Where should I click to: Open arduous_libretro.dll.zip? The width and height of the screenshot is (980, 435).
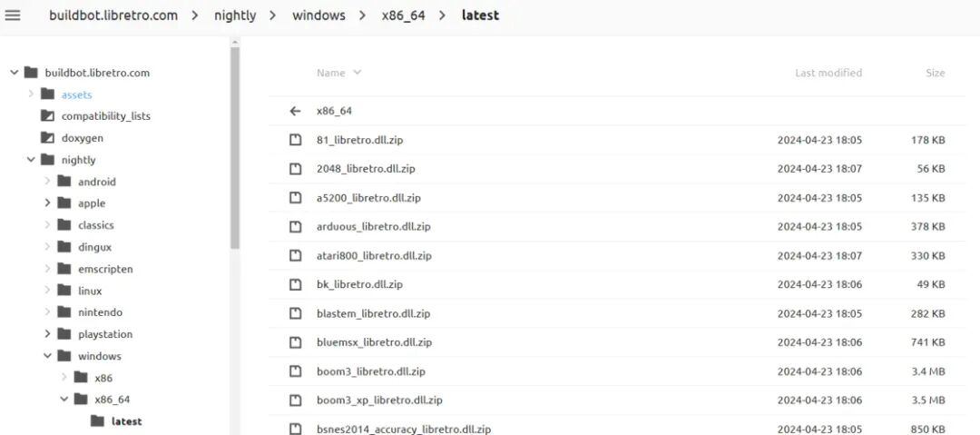click(374, 226)
